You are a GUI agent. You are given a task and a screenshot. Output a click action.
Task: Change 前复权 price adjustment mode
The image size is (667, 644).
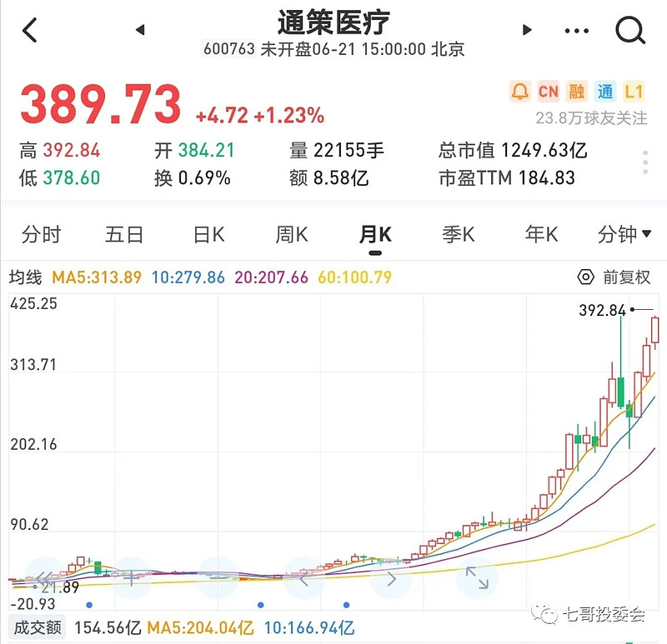[627, 277]
